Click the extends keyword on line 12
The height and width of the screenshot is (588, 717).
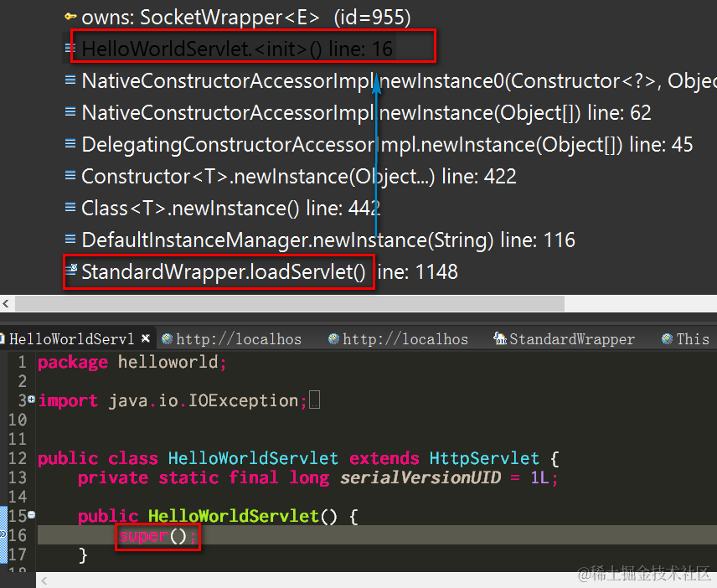(x=384, y=459)
